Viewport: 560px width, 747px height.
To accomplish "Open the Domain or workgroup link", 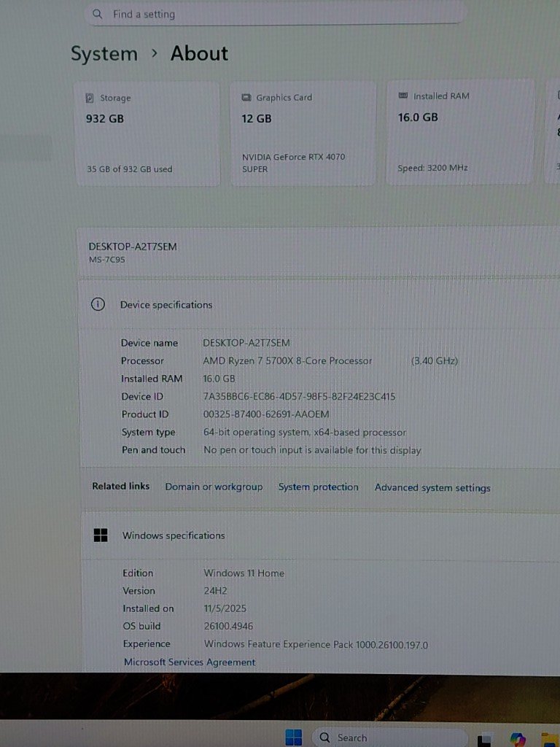I will [x=214, y=487].
